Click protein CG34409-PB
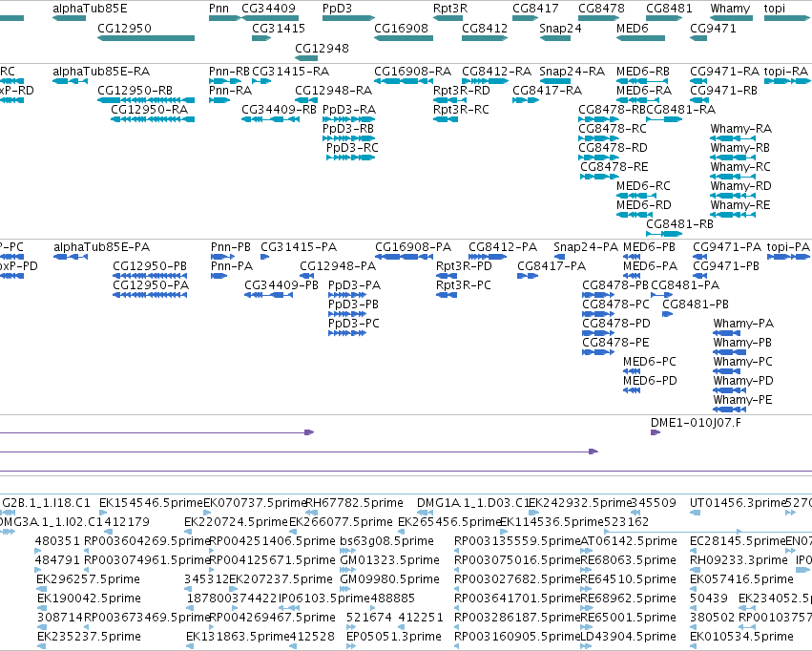The height and width of the screenshot is (651, 812). tap(281, 285)
